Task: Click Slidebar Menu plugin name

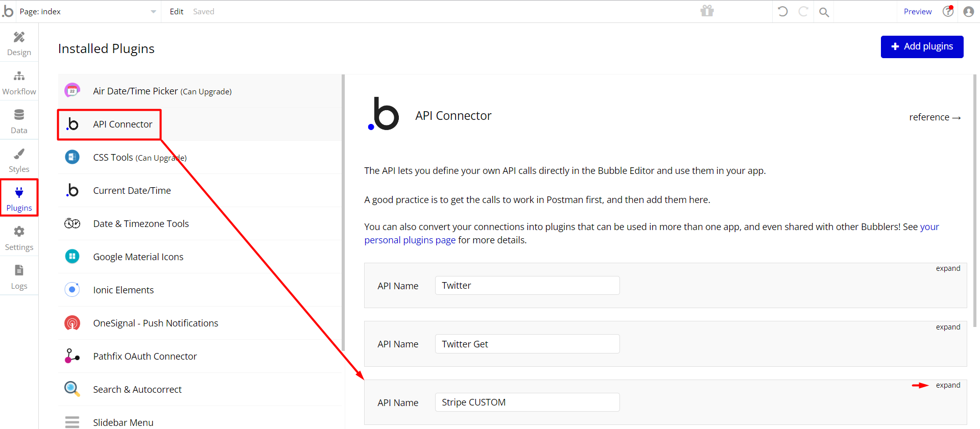Action: (123, 422)
